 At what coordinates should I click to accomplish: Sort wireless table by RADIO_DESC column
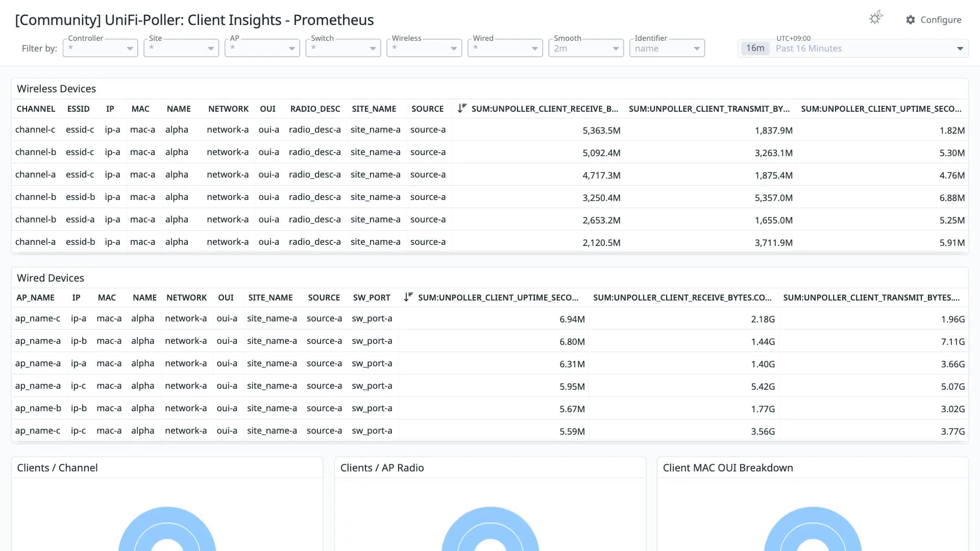click(x=315, y=109)
